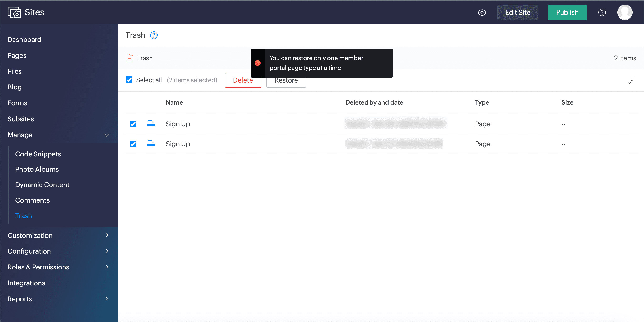Click the site preview eye icon
Screen dimensions: 644x322
click(482, 12)
